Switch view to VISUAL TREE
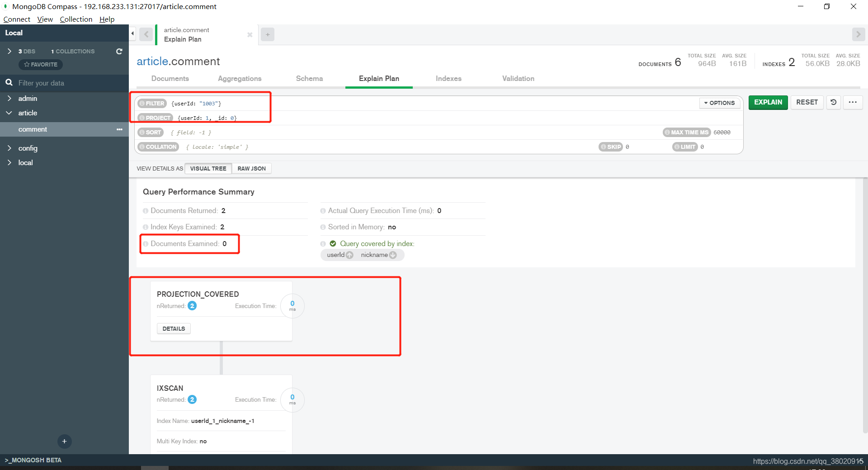 coord(208,168)
